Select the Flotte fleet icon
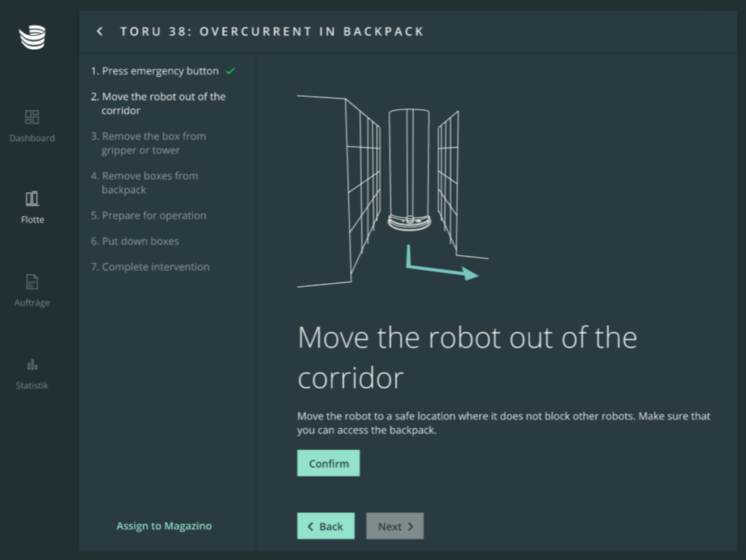This screenshot has width=746, height=560. point(32,199)
